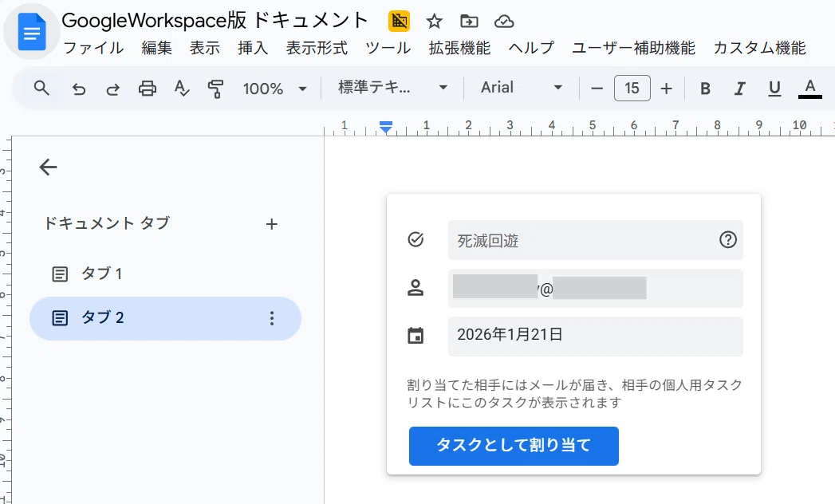Open the 表示形式 menu
Image resolution: width=835 pixels, height=504 pixels.
(317, 48)
